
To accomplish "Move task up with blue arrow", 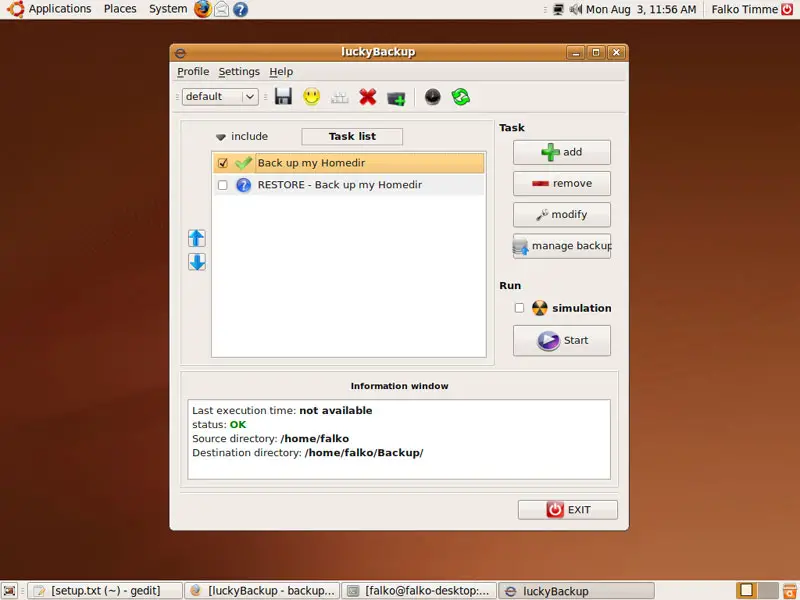I will tap(197, 238).
